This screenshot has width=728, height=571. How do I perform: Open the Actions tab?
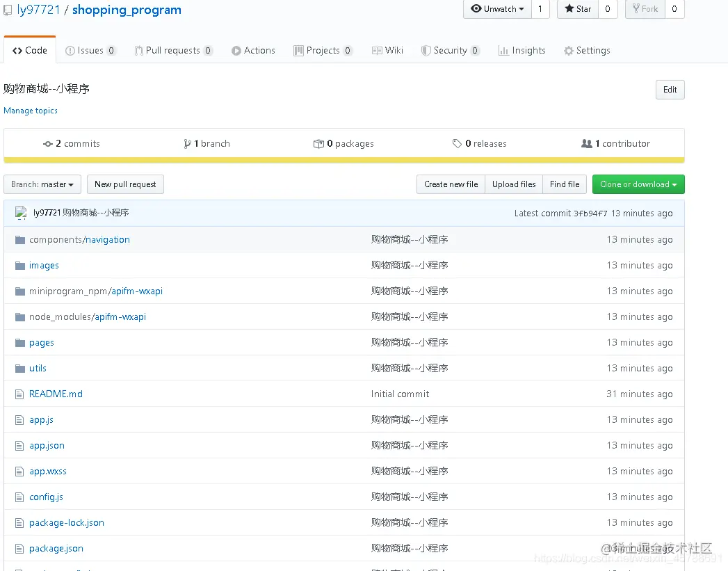[254, 51]
